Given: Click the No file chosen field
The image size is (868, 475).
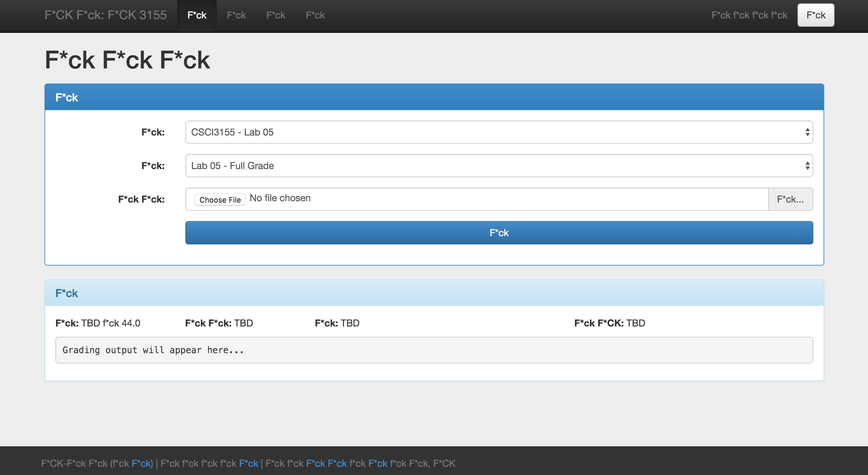Looking at the screenshot, I should click(x=280, y=198).
